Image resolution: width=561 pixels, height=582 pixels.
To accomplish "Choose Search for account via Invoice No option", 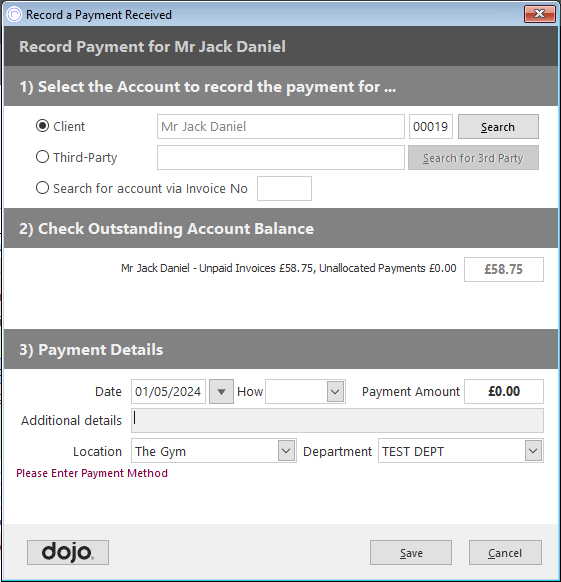I will pyautogui.click(x=42, y=188).
